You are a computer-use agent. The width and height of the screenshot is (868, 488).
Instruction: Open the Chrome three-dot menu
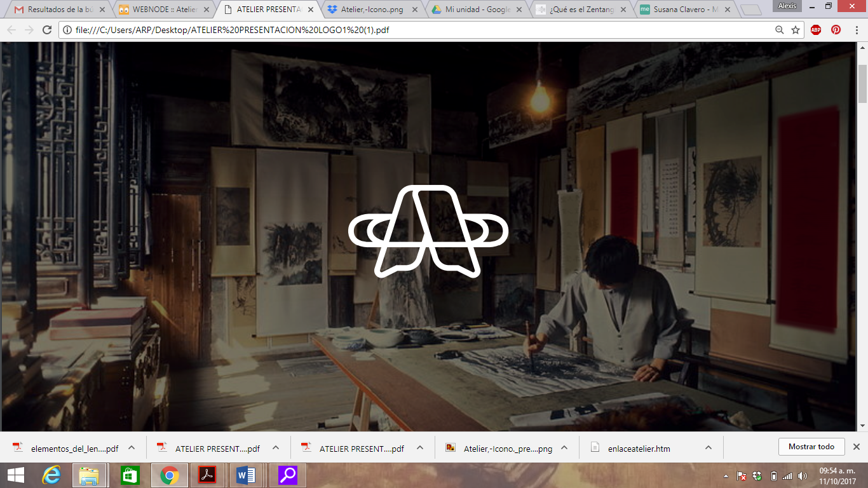pos(855,30)
